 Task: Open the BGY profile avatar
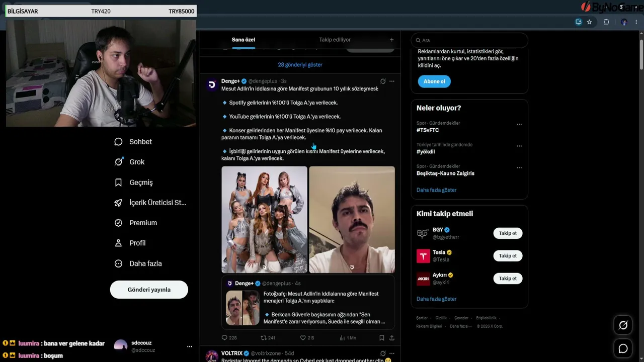click(423, 233)
